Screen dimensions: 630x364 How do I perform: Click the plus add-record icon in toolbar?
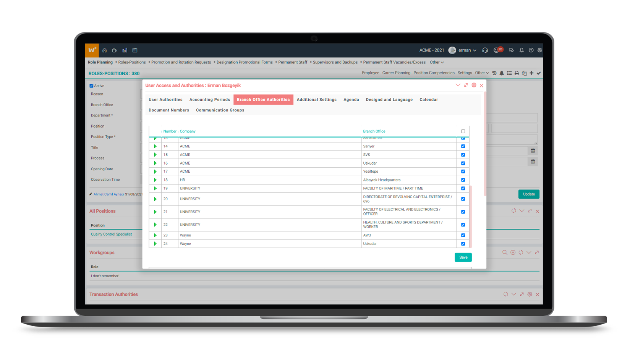pos(531,73)
